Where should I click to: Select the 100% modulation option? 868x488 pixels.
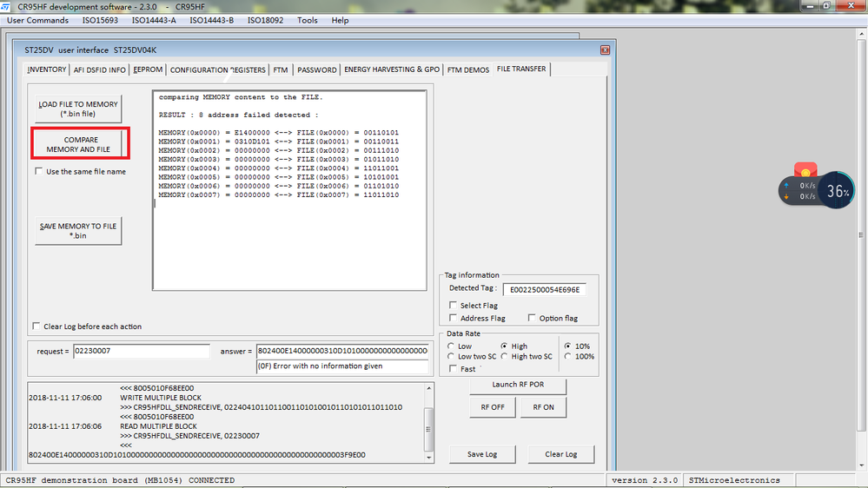coord(568,356)
